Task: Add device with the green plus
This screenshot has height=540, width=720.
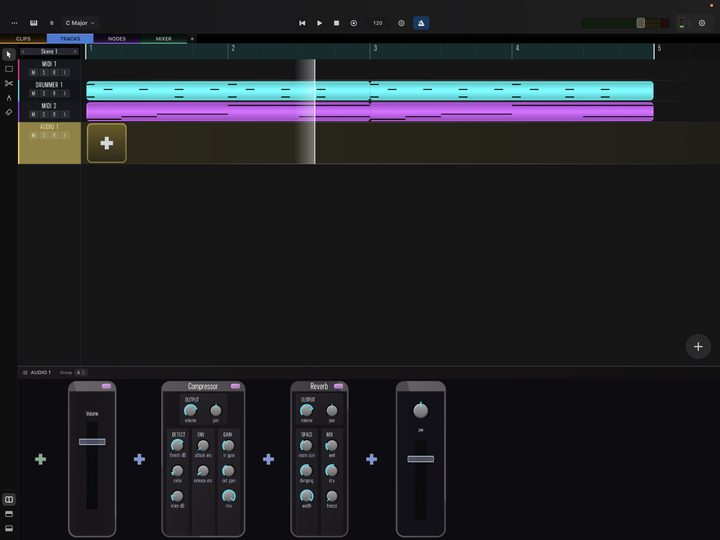Action: pyautogui.click(x=40, y=459)
